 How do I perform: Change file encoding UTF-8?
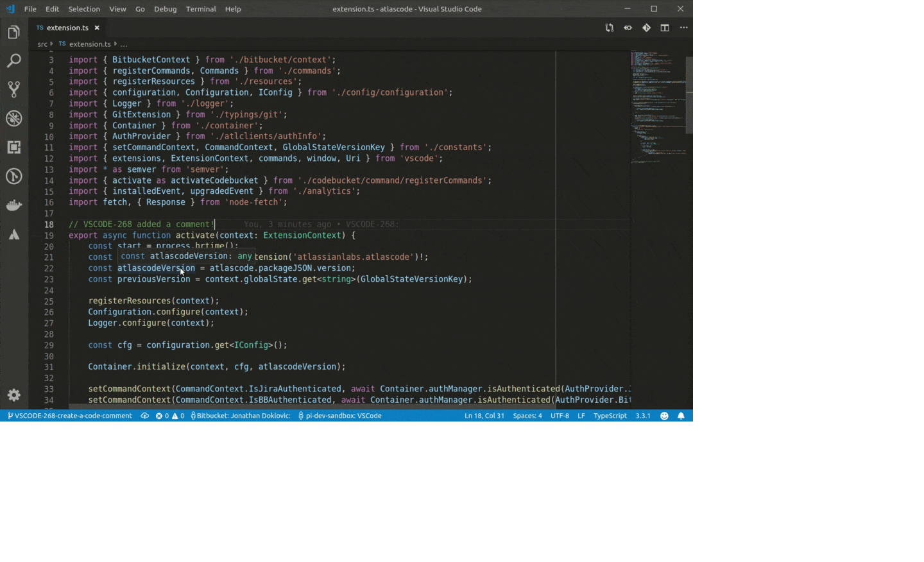(560, 416)
